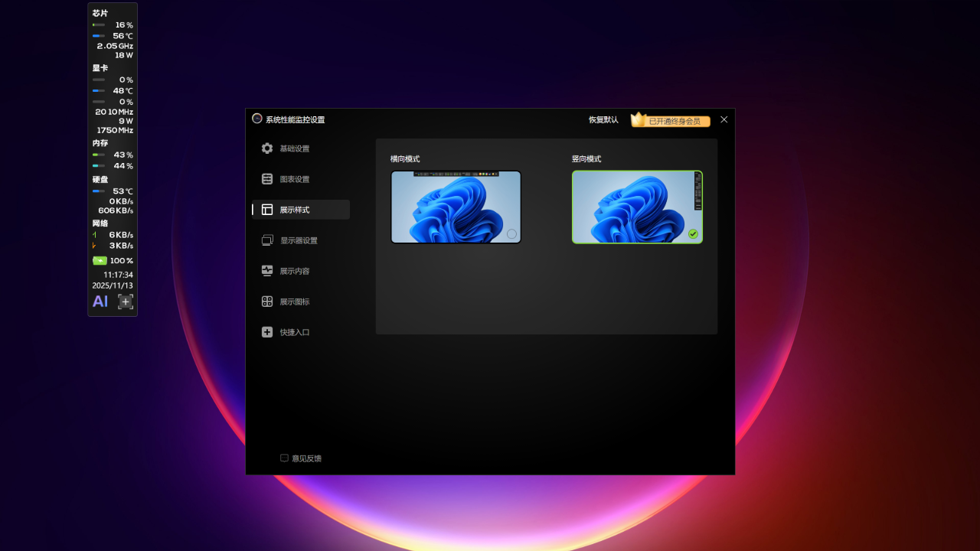The image size is (980, 551).
Task: Click the screenshot plus icon in the widget
Action: pos(126,302)
